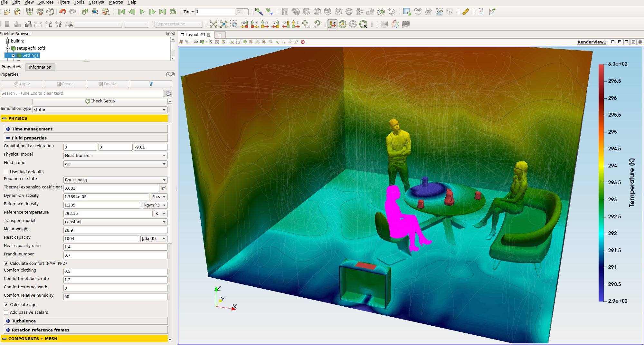This screenshot has height=345, width=644.
Task: Enable Use fluid defaults checkbox
Action: (6, 172)
